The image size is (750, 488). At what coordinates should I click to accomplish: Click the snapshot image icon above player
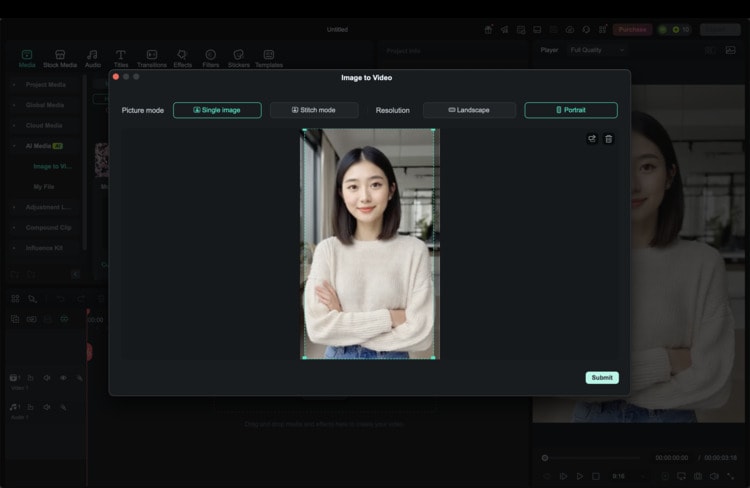[730, 50]
